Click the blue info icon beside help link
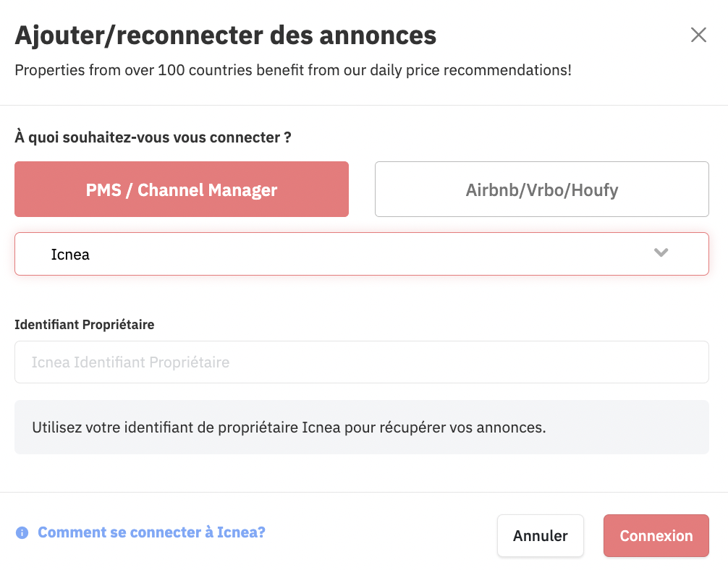The image size is (728, 570). (x=22, y=532)
